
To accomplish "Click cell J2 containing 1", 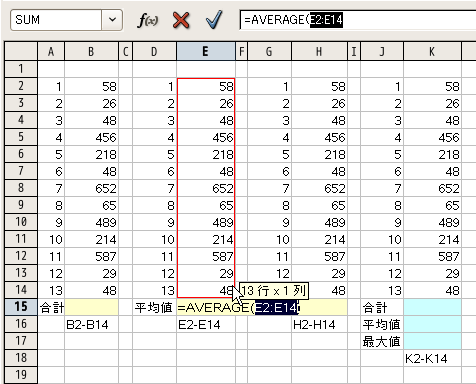I will tap(382, 86).
